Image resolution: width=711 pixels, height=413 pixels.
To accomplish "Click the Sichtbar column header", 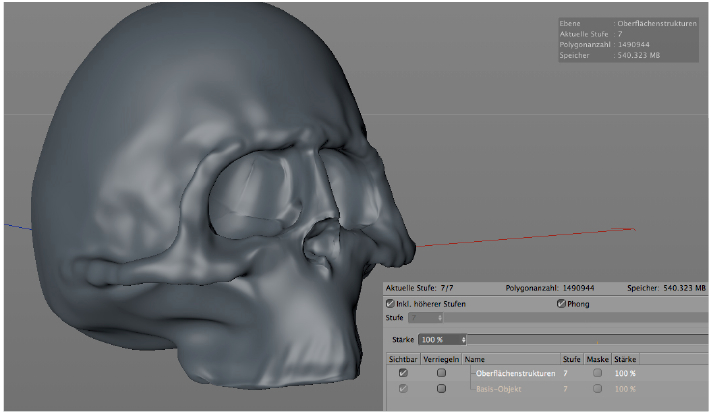I will [x=403, y=358].
